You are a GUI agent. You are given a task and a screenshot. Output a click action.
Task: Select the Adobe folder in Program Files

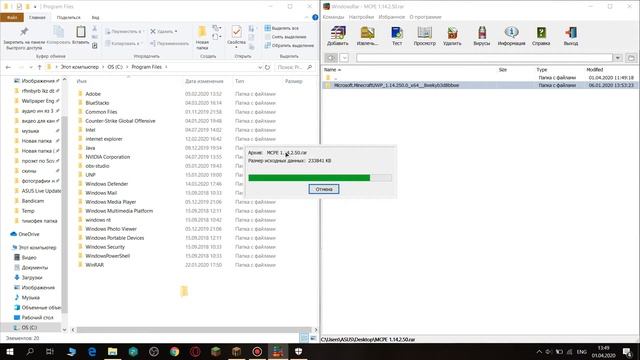tap(93, 94)
